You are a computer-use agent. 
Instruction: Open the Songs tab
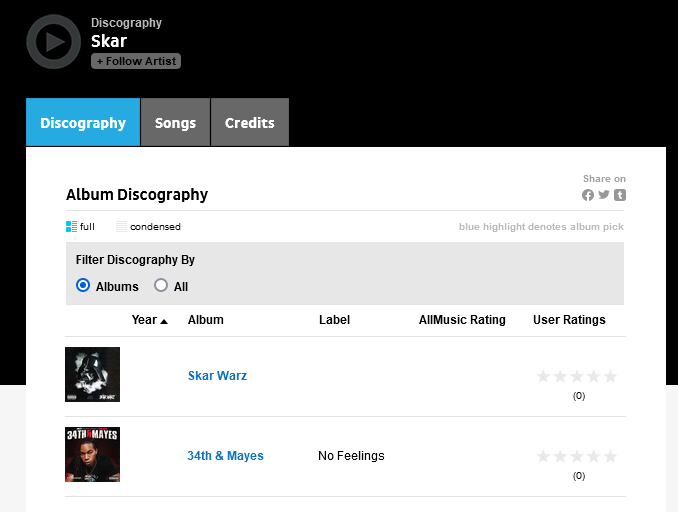pyautogui.click(x=175, y=123)
